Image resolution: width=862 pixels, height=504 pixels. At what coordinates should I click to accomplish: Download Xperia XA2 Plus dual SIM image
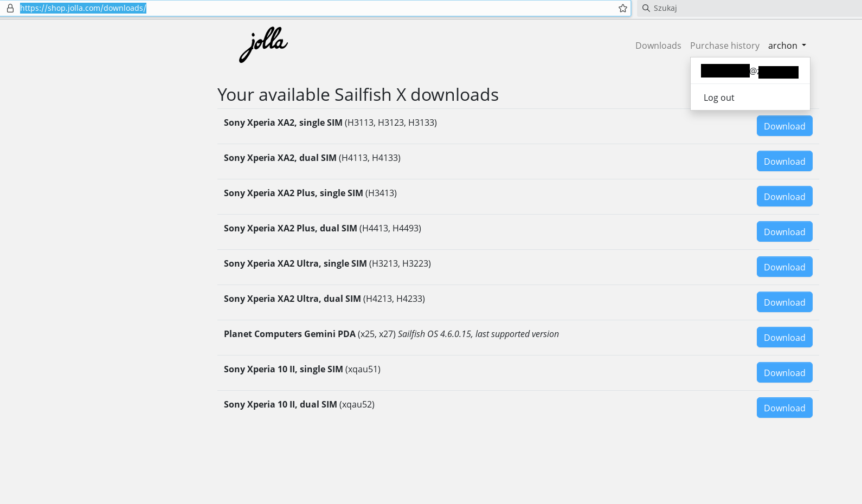click(x=784, y=231)
